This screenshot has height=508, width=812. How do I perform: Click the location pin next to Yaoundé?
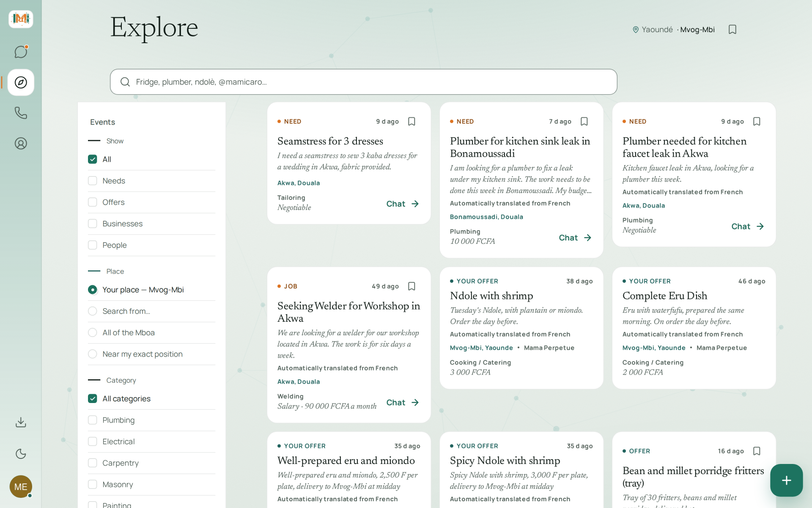pos(635,30)
